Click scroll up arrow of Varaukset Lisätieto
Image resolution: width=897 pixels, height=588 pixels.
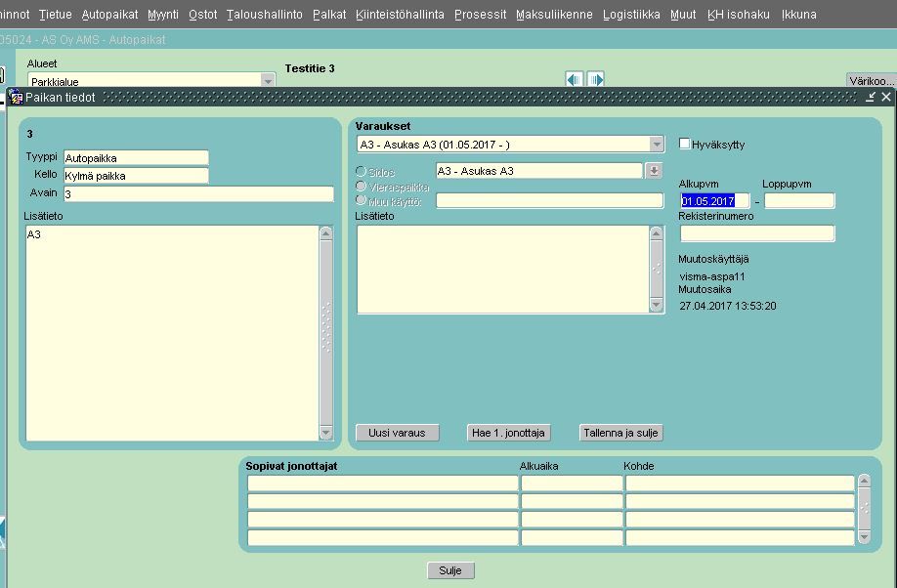point(657,232)
